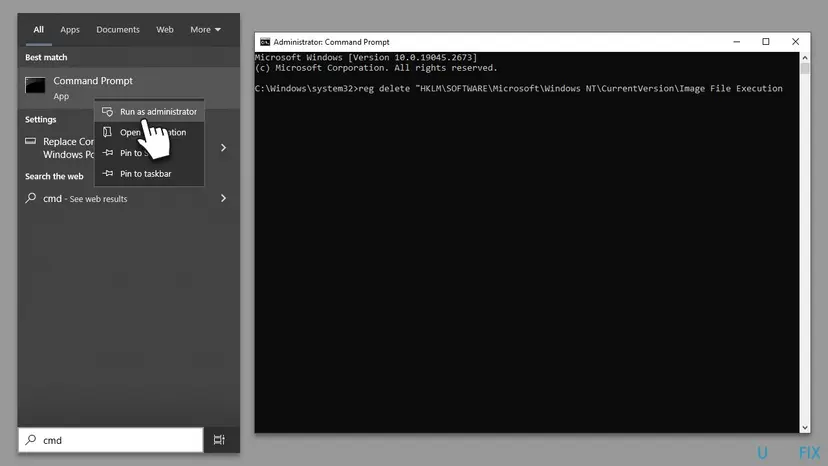Select the All search tab

point(39,30)
